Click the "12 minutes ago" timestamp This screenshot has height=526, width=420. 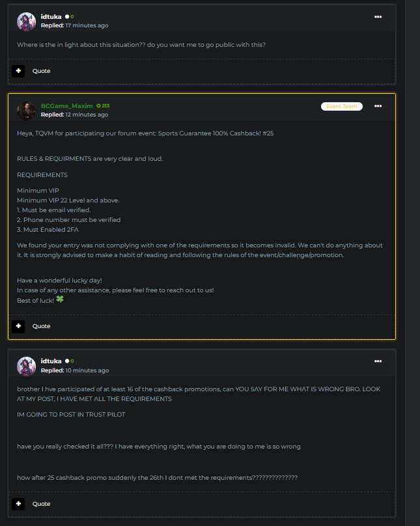pos(87,115)
